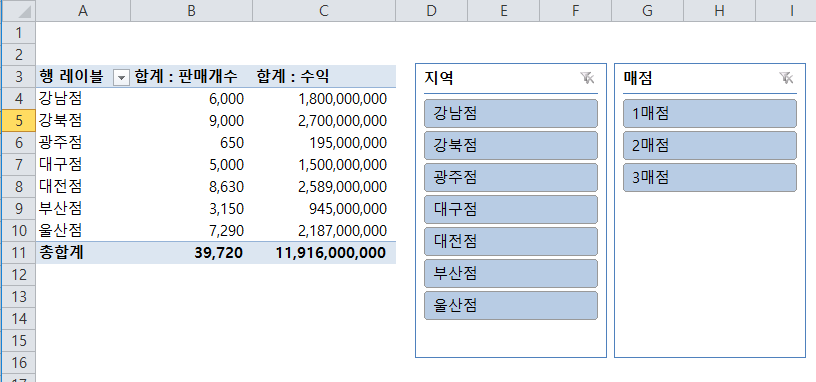Viewport: 816px width, 382px height.
Task: Click grand total 11,916,000,000
Action: (324, 252)
